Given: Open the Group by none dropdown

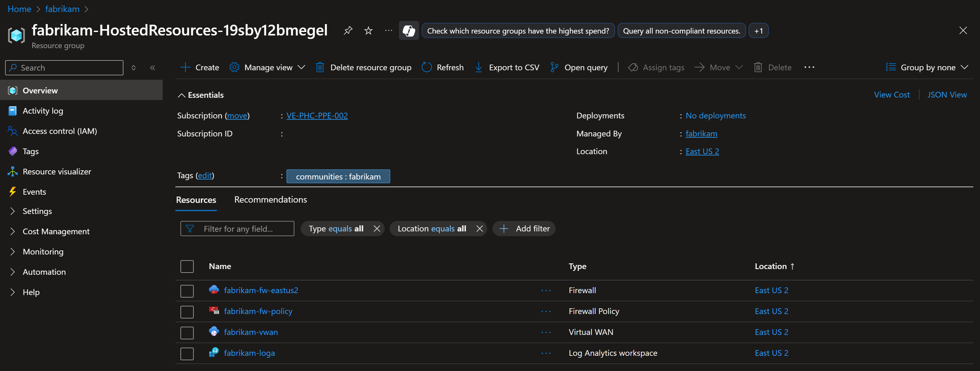Looking at the screenshot, I should click(927, 67).
